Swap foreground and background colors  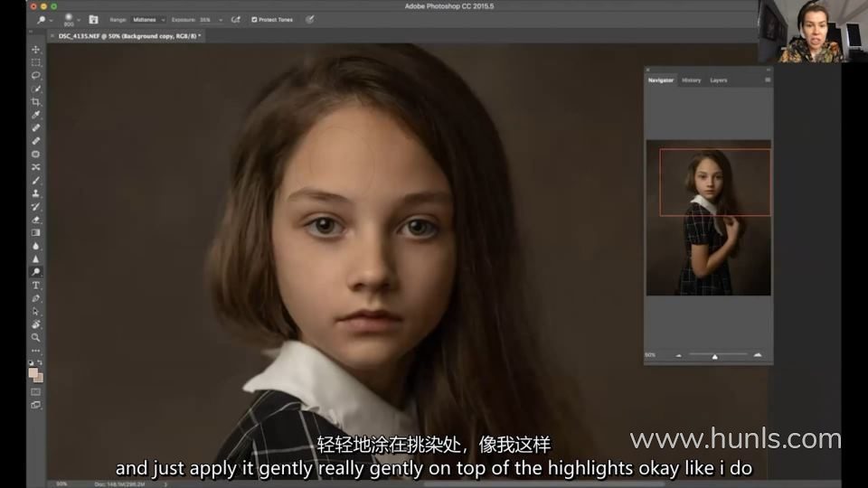click(x=40, y=363)
